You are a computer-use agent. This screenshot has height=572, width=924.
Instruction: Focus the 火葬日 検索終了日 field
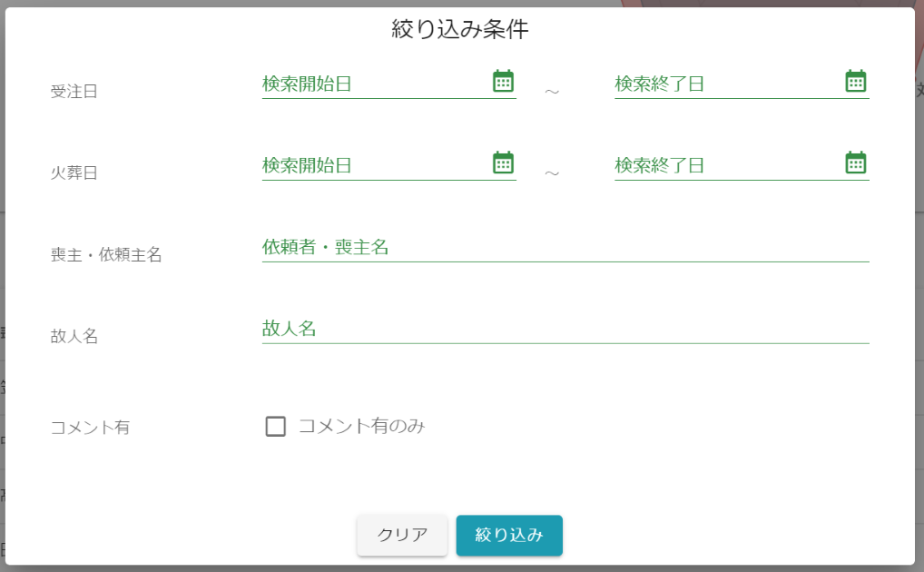pos(724,165)
